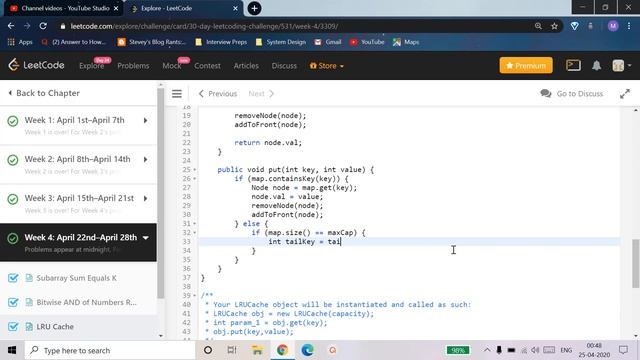Toggle the LRU Cache checkbox
The width and height of the screenshot is (640, 360).
[x=13, y=327]
